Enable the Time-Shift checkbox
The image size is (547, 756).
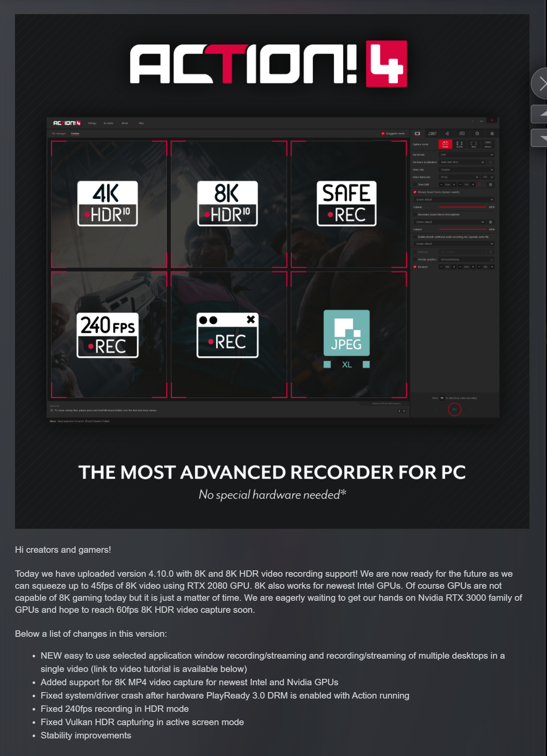[415, 185]
